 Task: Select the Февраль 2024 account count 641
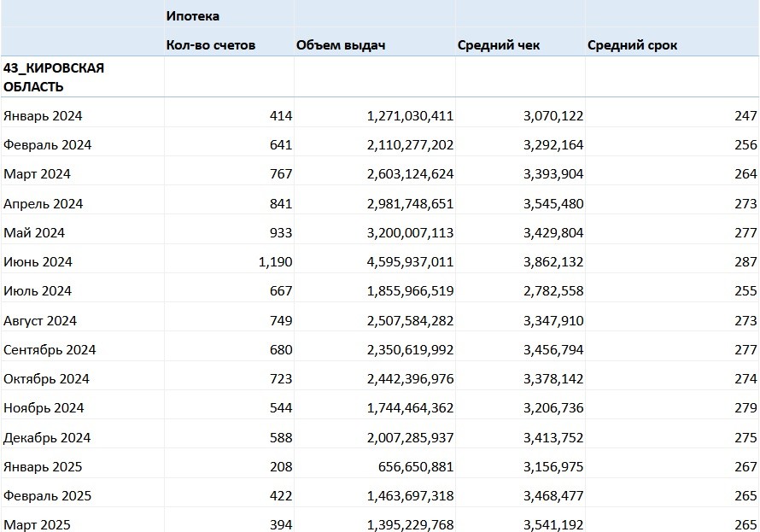tap(278, 144)
